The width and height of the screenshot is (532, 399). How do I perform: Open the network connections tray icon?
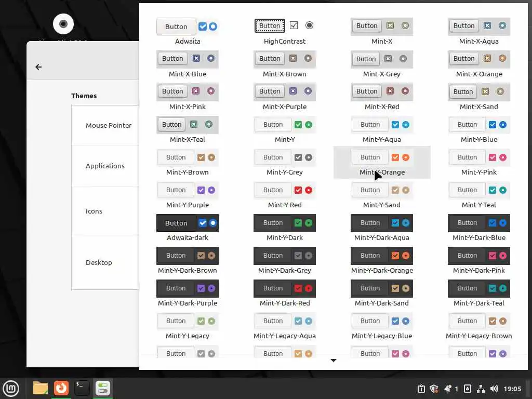tap(481, 389)
